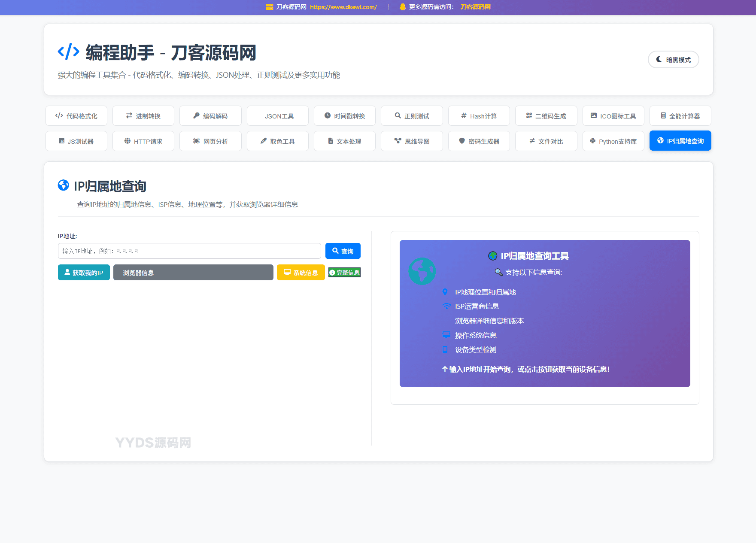Screen dimensions: 756x543
Task: Toggle dark mode (暗黑模式) button
Action: pos(673,60)
